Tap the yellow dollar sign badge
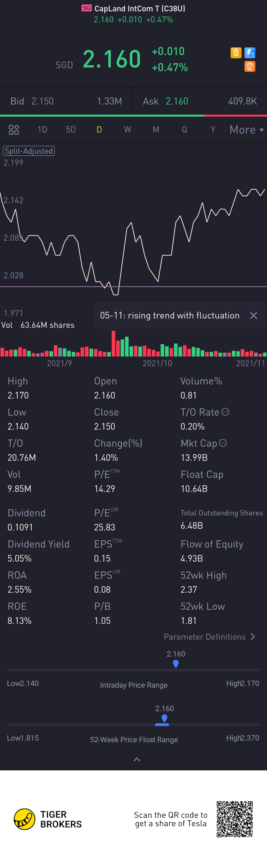This screenshot has height=868, width=267. click(236, 53)
